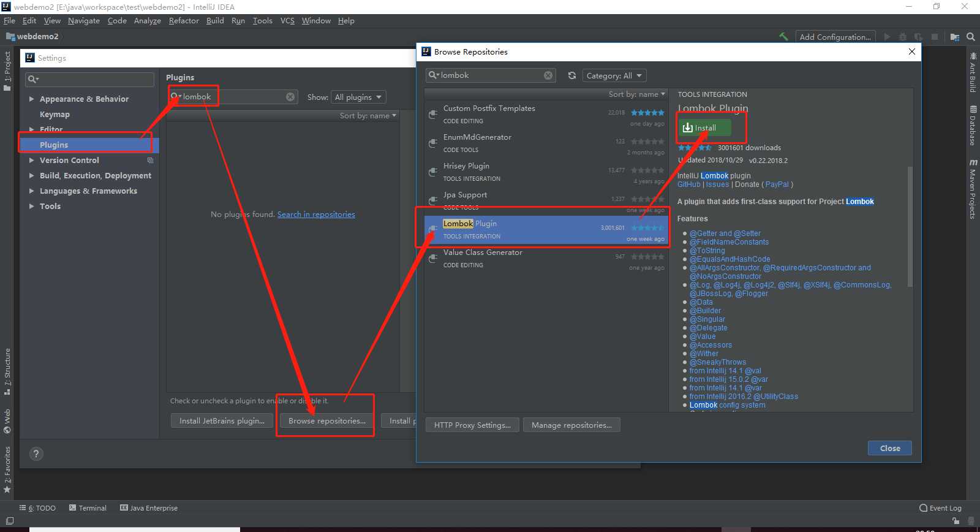
Task: Expand the Appearance & Behavior settings node
Action: pos(32,99)
